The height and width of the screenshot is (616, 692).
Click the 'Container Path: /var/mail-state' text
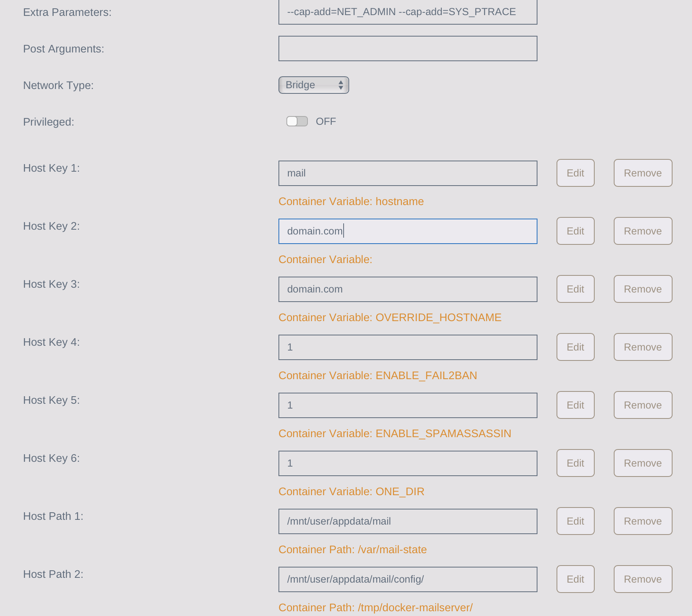353,550
